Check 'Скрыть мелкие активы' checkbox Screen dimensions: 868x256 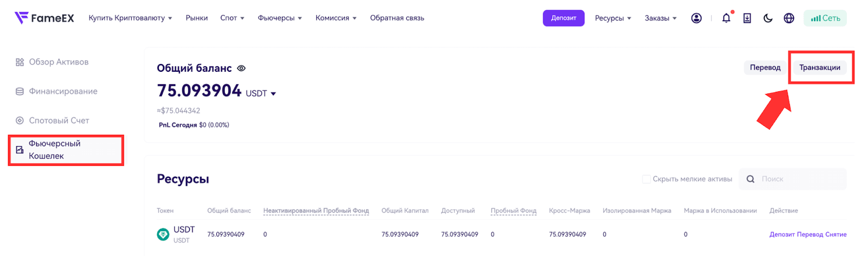click(x=646, y=179)
